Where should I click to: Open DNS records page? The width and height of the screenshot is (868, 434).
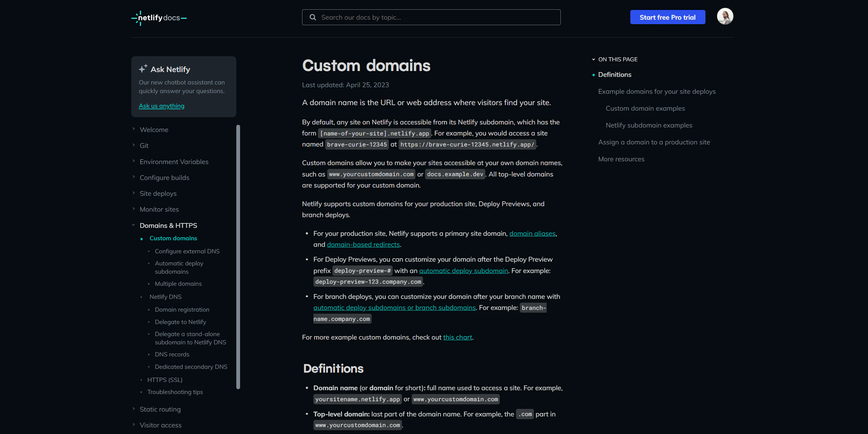172,354
